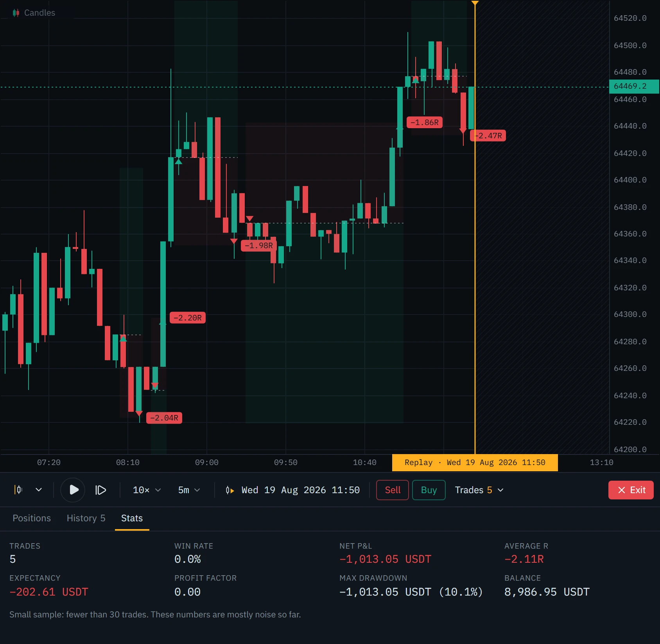Start replay with the Play button
Viewport: 660px width, 644px height.
coord(73,490)
